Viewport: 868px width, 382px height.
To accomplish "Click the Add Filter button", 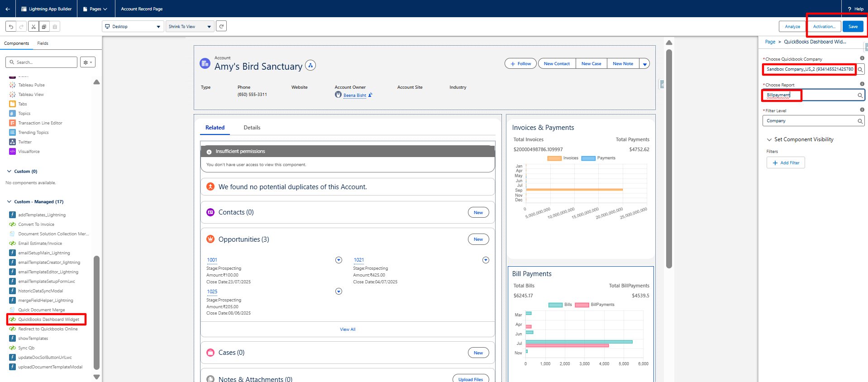I will tap(786, 163).
